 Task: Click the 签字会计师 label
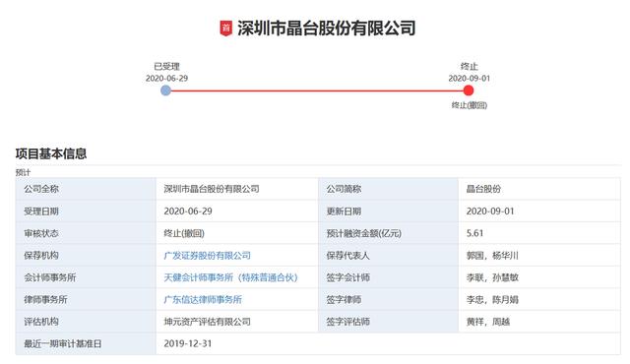pyautogui.click(x=347, y=277)
